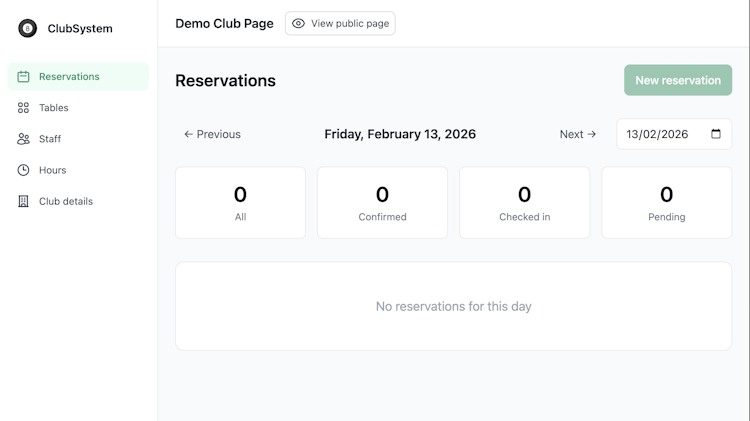Viewport: 750px width, 421px height.
Task: Open Club details from the sidebar
Action: pos(66,201)
